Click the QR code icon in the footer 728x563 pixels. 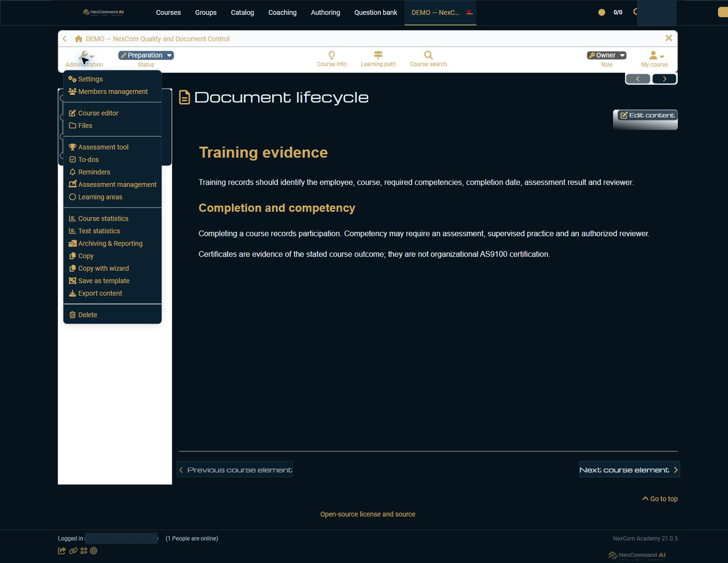coord(84,551)
